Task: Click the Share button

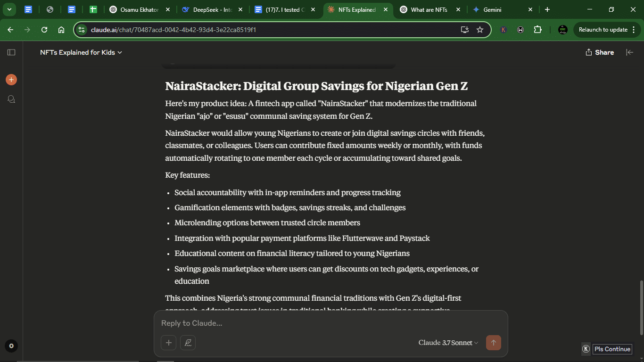Action: 600,52
